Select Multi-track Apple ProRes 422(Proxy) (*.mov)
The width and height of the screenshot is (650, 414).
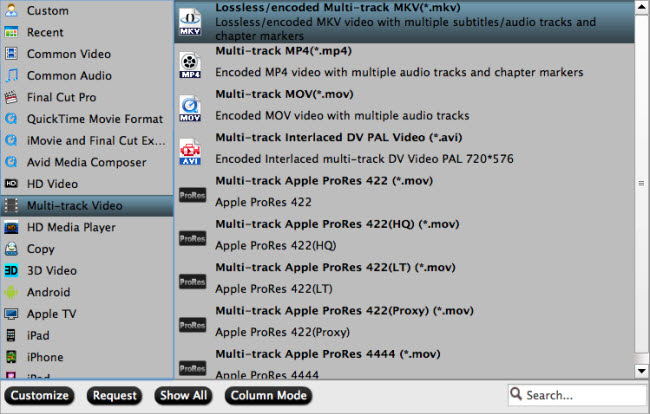[x=404, y=324]
